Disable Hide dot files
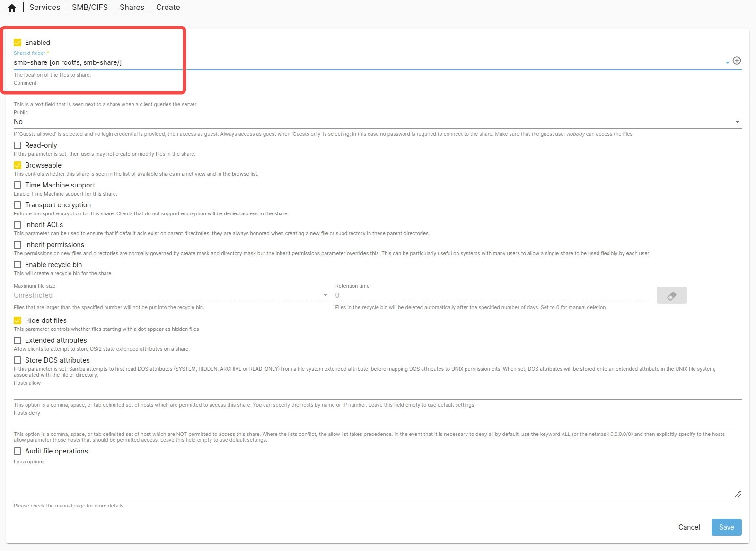 tap(18, 320)
